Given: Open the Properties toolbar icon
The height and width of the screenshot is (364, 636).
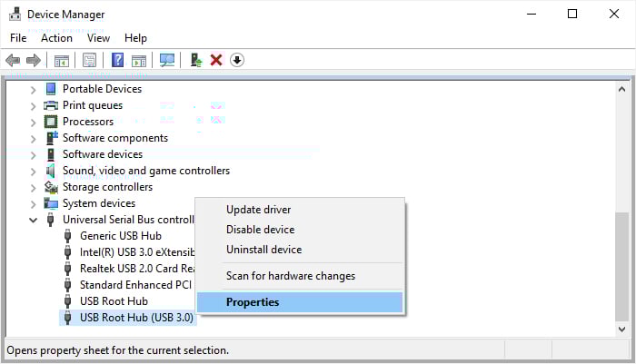Looking at the screenshot, I should 90,61.
